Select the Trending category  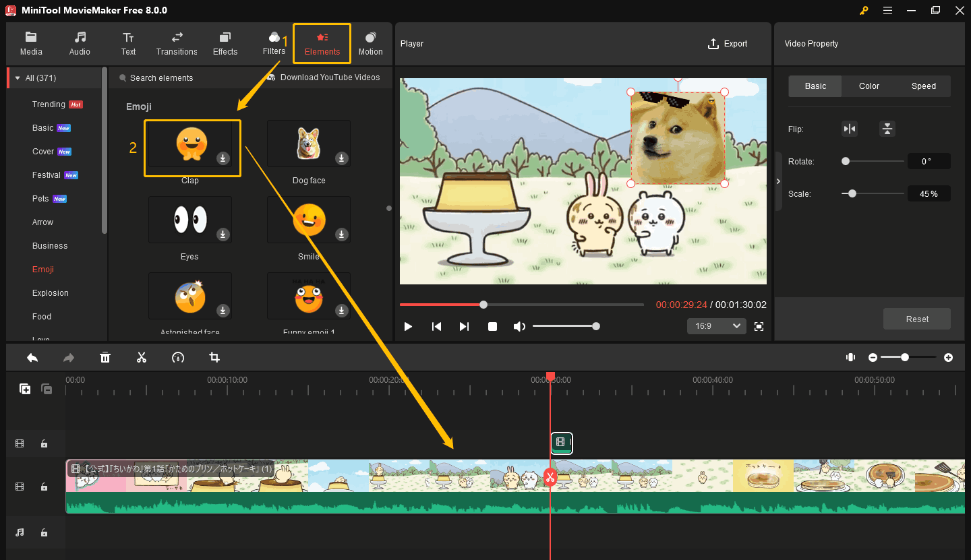[49, 104]
